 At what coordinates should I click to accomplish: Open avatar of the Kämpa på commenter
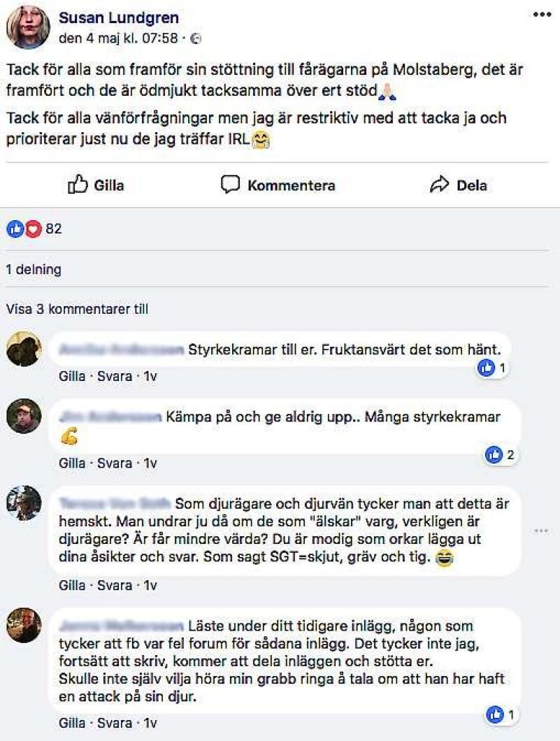[24, 417]
